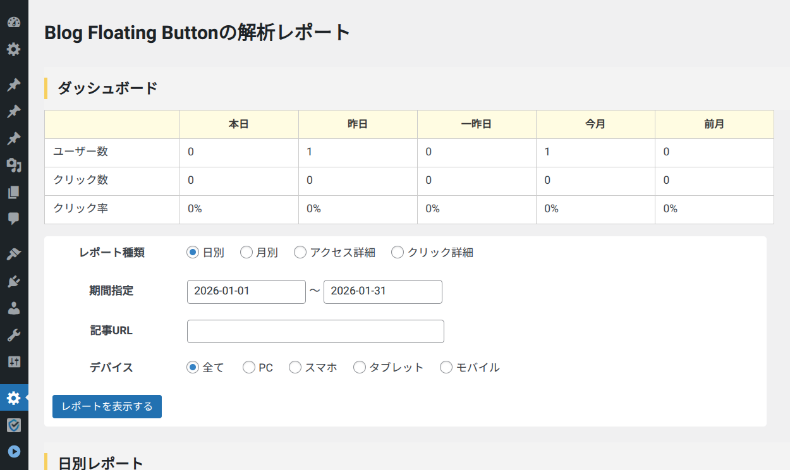Select the 日別 report type
Image resolution: width=790 pixels, height=470 pixels.
pos(192,252)
